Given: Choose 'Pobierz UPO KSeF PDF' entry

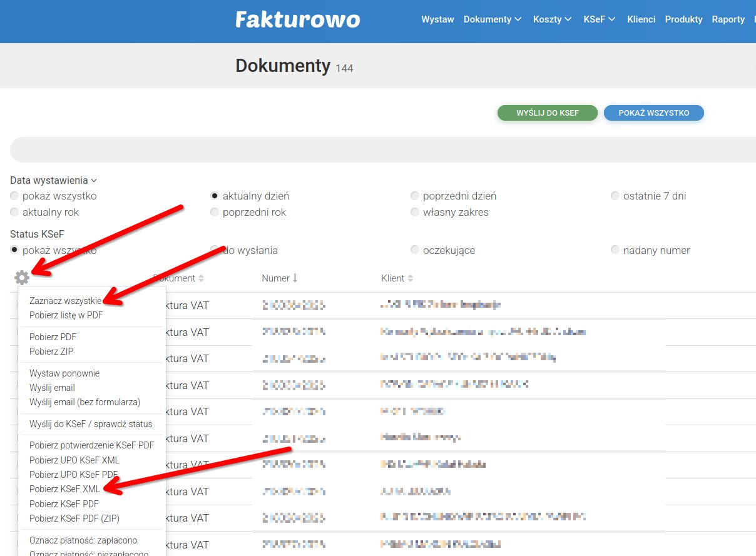Looking at the screenshot, I should coord(74,475).
